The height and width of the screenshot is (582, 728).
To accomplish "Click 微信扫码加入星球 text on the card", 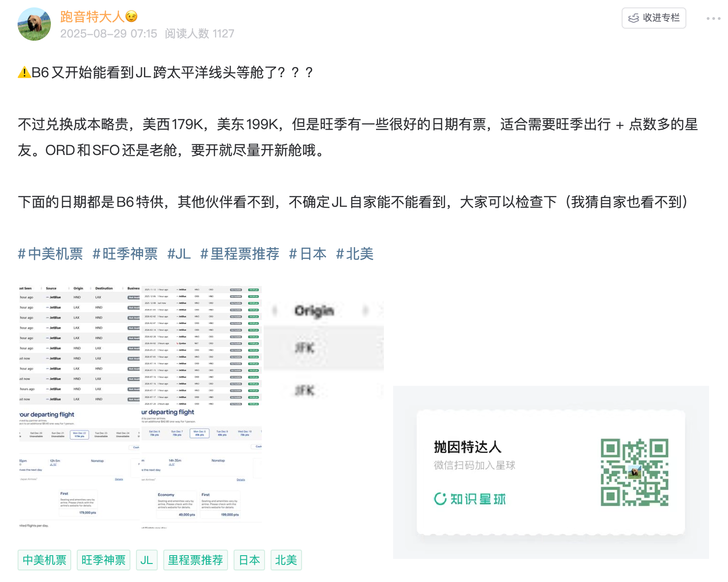I will (x=475, y=465).
